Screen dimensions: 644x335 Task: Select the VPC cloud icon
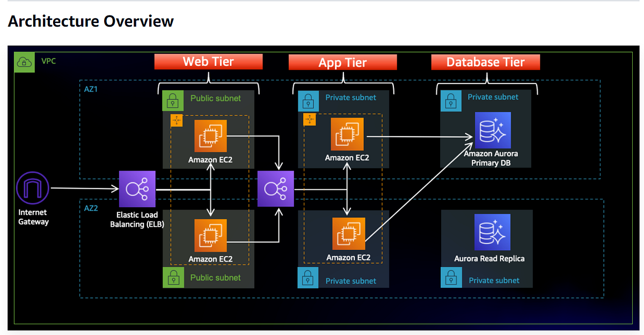point(24,62)
